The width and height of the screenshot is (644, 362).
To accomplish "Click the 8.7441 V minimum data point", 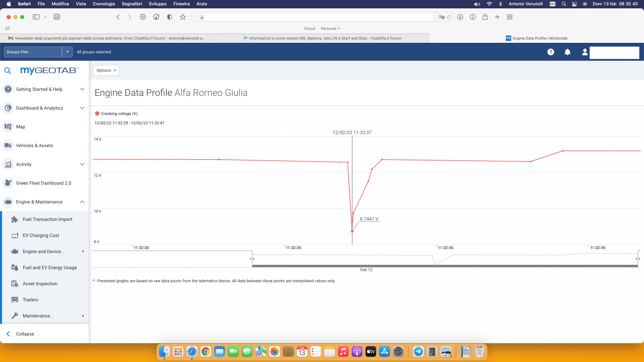I will point(352,231).
